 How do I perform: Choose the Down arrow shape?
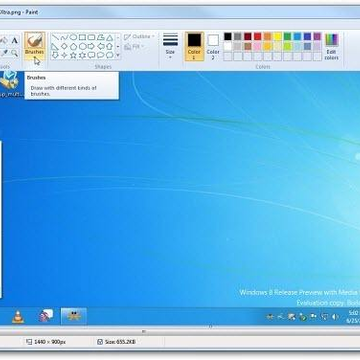click(55, 55)
